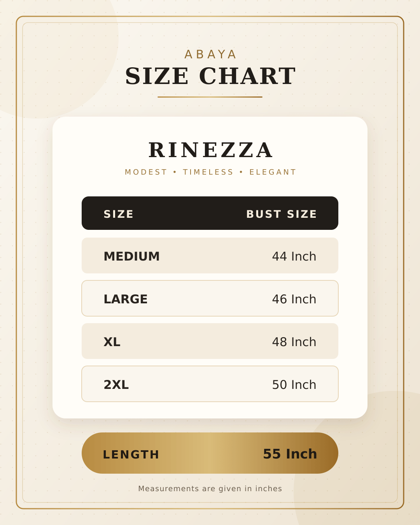Click the ELEGANT word in tagline

click(x=273, y=172)
